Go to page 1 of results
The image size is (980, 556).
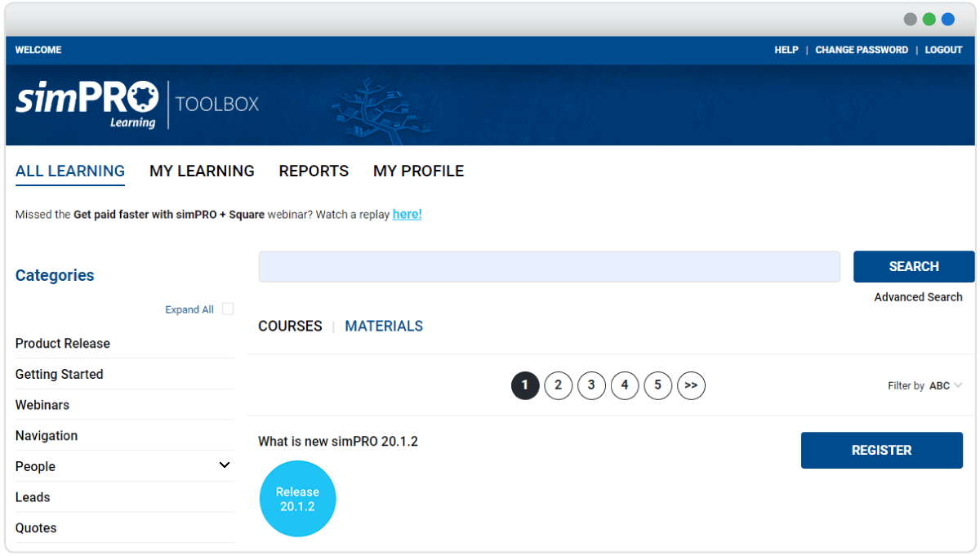click(525, 385)
